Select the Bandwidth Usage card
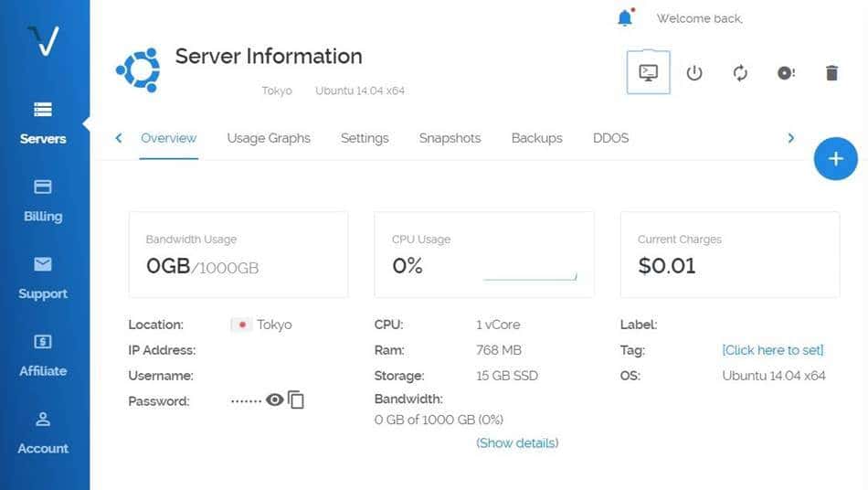Viewport: 868px width, 490px height. (x=238, y=254)
